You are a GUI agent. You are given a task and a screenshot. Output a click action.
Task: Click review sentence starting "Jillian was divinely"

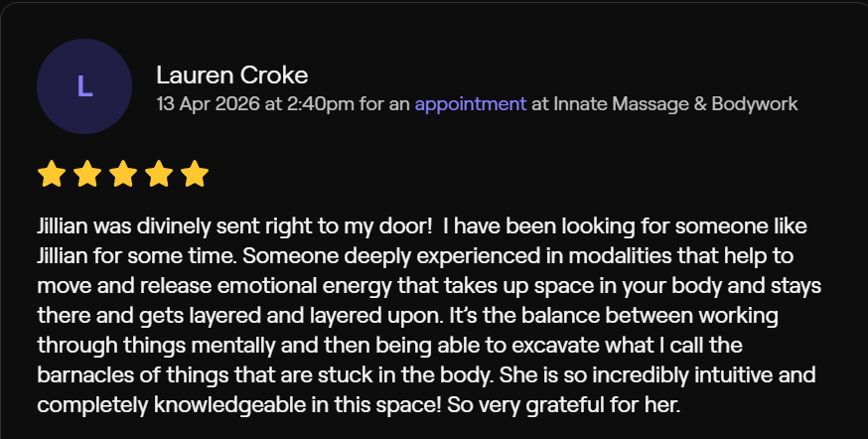[x=234, y=226]
